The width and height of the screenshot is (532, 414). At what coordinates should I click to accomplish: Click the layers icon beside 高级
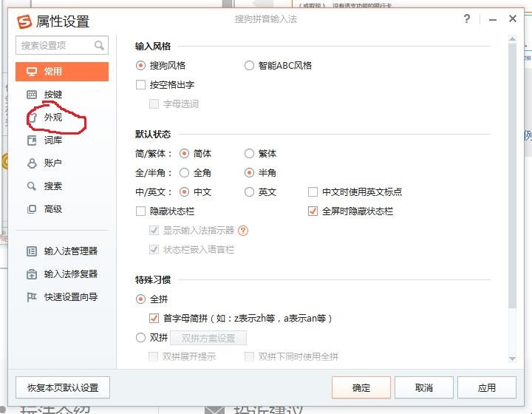(x=32, y=209)
